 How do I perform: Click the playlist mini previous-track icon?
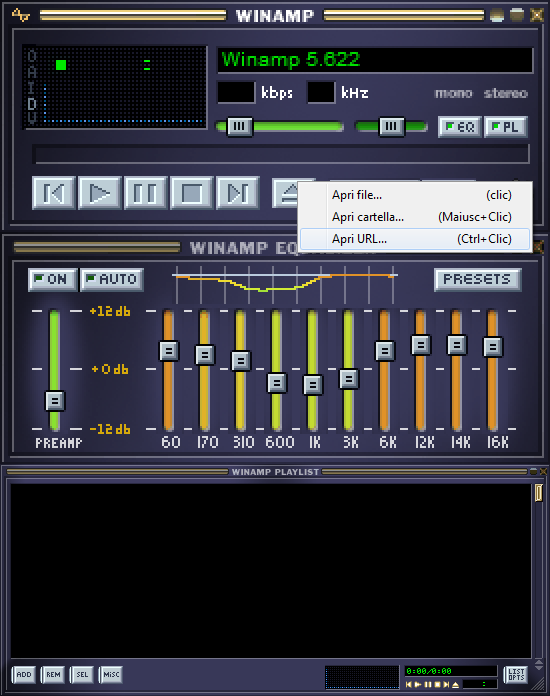pyautogui.click(x=408, y=684)
